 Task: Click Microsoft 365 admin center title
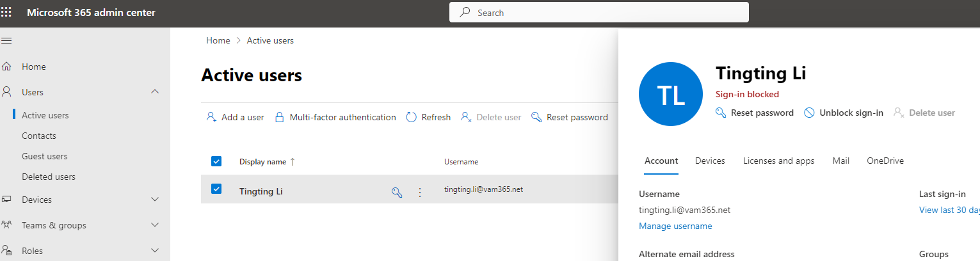click(x=91, y=12)
